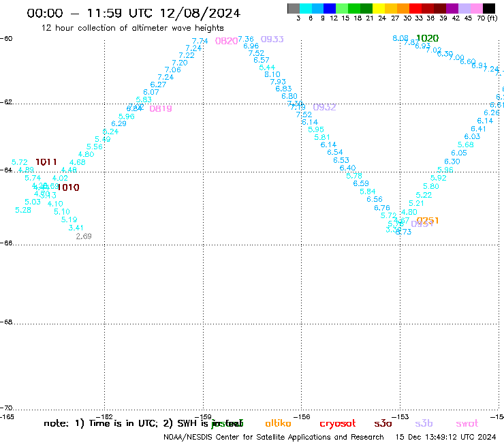Click the dark red '1011' time label
This screenshot has height=443, width=504.
46,162
